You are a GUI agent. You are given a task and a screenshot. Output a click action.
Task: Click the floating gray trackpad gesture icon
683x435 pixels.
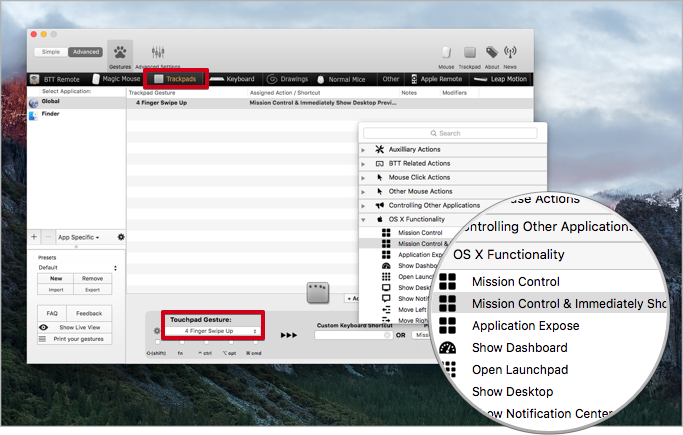(x=318, y=293)
